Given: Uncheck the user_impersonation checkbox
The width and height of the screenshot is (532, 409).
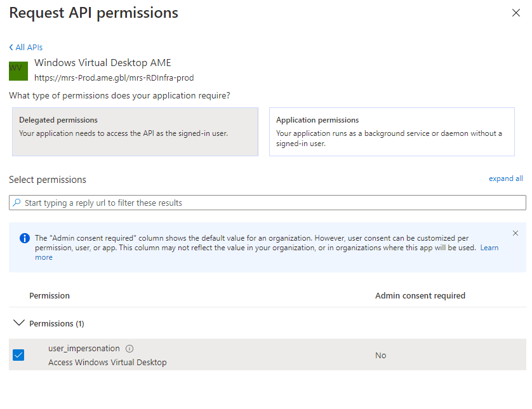Looking at the screenshot, I should pos(18,355).
